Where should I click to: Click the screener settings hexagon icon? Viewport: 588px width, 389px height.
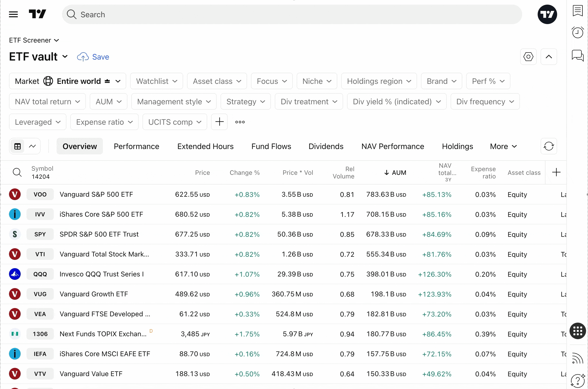528,57
